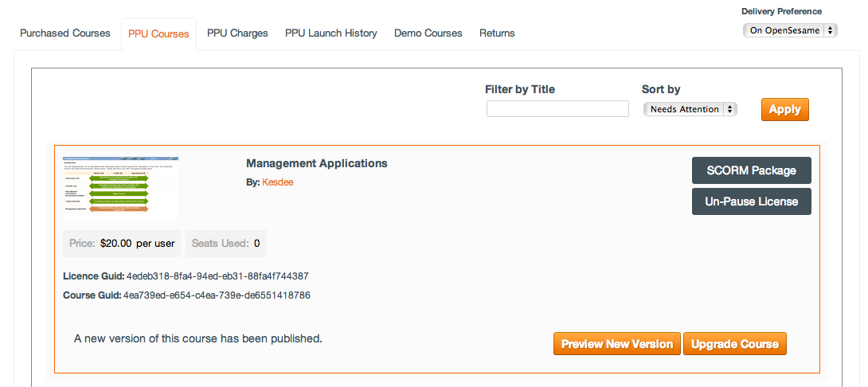The width and height of the screenshot is (868, 387).
Task: Click the Un-Pause License button
Action: 751,201
